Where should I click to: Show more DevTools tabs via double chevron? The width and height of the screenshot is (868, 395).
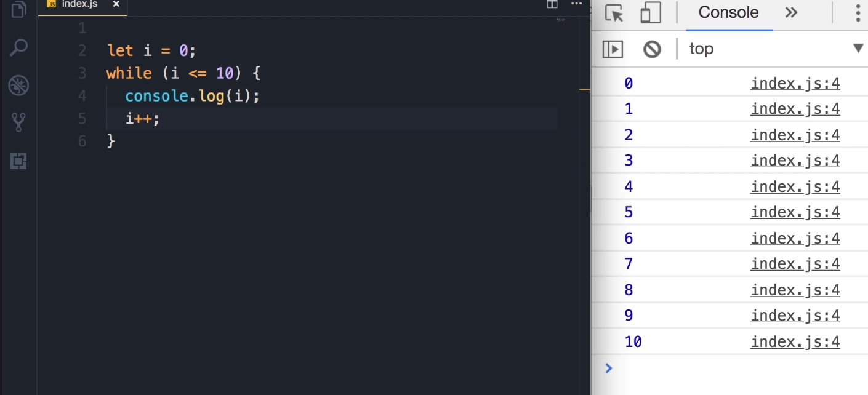(x=792, y=13)
